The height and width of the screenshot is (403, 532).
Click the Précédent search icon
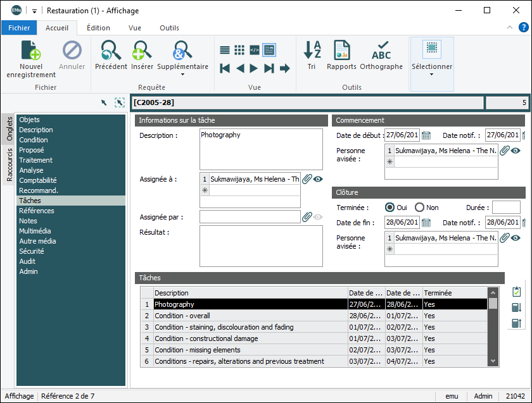click(111, 51)
